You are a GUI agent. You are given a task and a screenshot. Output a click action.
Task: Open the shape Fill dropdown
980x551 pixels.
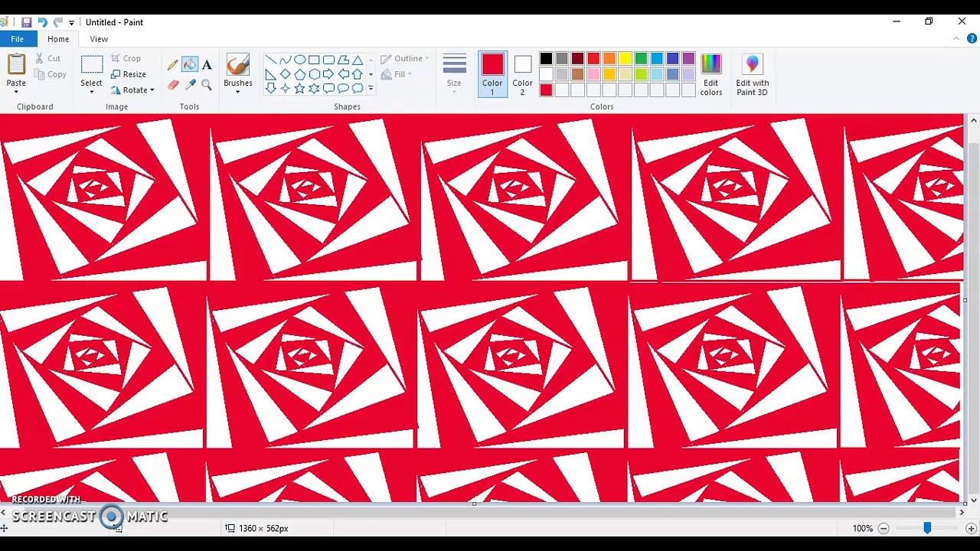397,74
